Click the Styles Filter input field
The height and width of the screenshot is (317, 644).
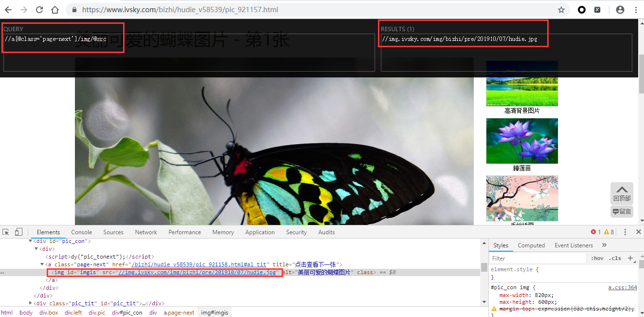[538, 258]
